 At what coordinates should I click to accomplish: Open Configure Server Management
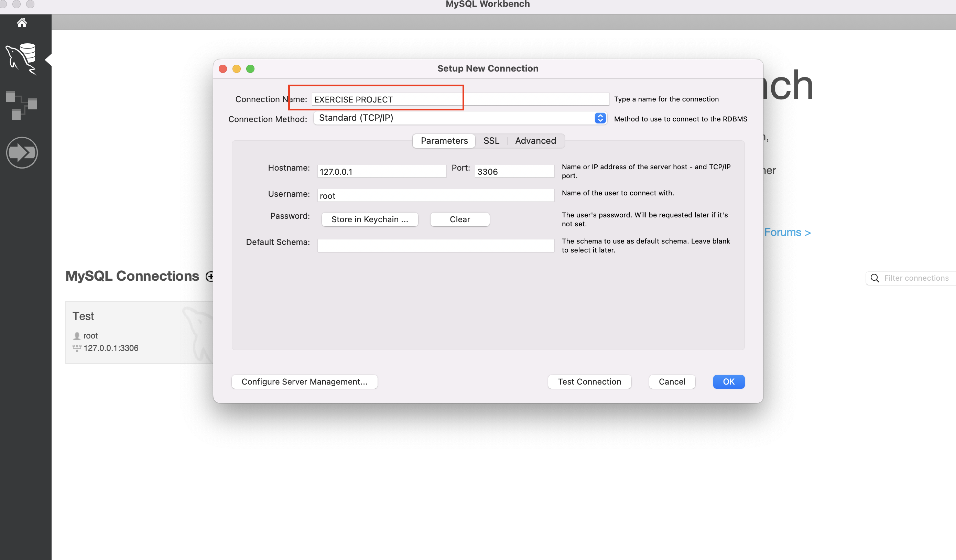coord(304,382)
